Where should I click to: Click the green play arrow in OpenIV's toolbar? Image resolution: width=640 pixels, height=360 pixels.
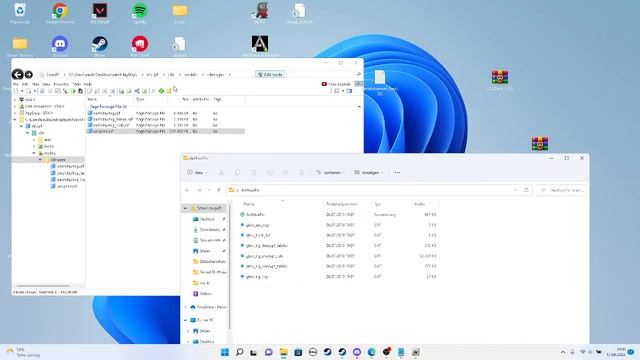tap(73, 91)
